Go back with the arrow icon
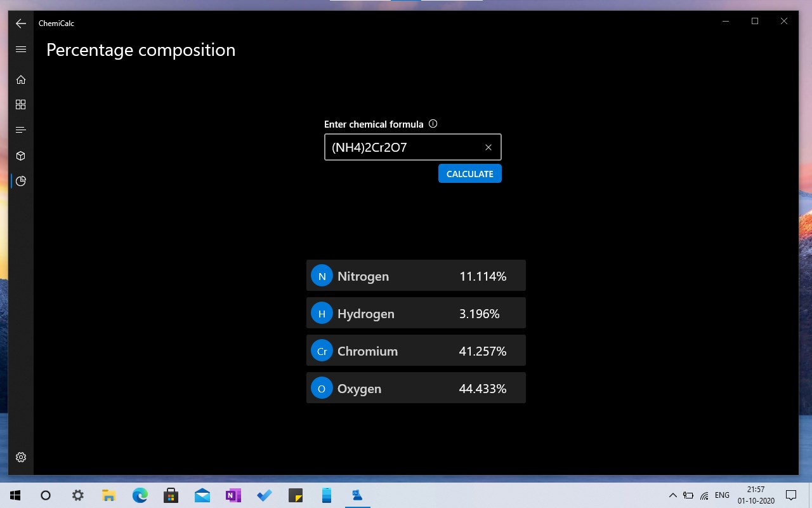The width and height of the screenshot is (812, 508). pyautogui.click(x=21, y=23)
